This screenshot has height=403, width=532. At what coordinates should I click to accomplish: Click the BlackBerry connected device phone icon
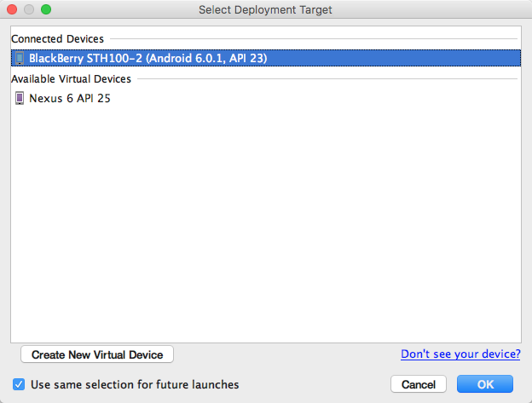click(20, 58)
